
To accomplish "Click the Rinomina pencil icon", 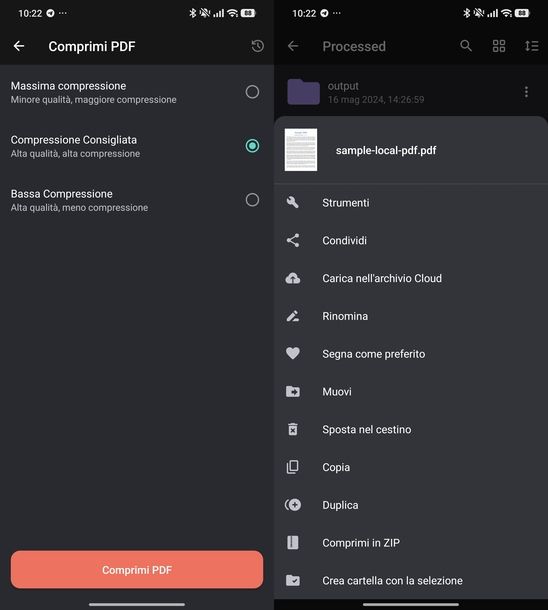I will (292, 316).
